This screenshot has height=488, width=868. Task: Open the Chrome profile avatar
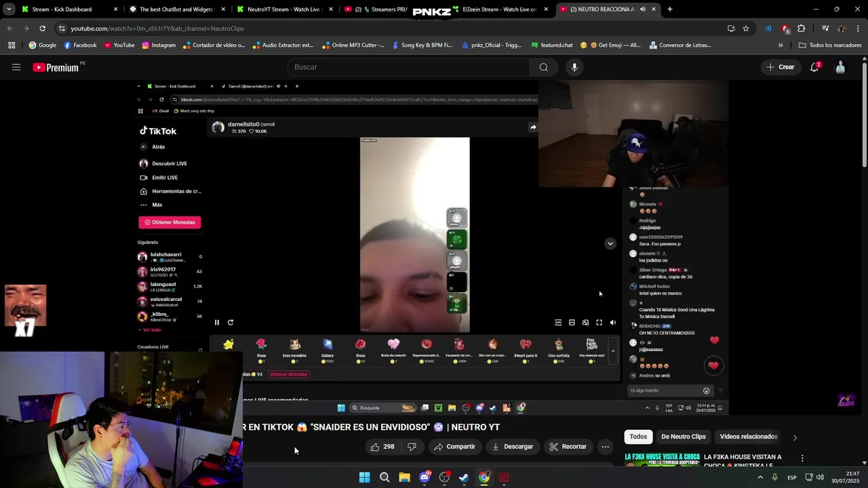pyautogui.click(x=842, y=28)
